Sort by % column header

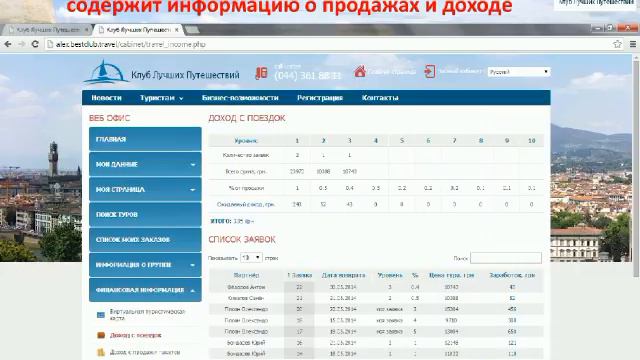[415, 276]
